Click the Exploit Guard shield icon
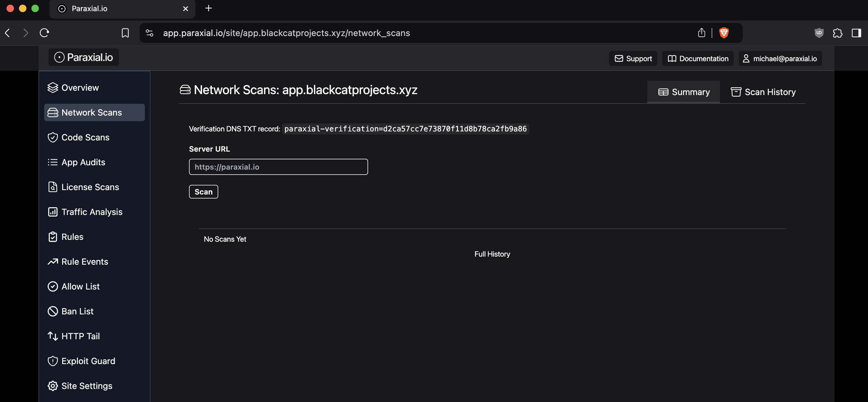 coord(53,361)
